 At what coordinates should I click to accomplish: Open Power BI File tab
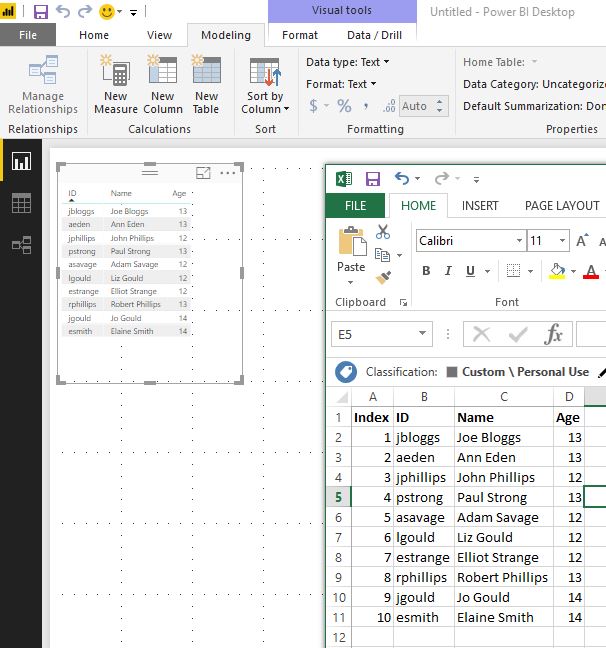(x=28, y=35)
